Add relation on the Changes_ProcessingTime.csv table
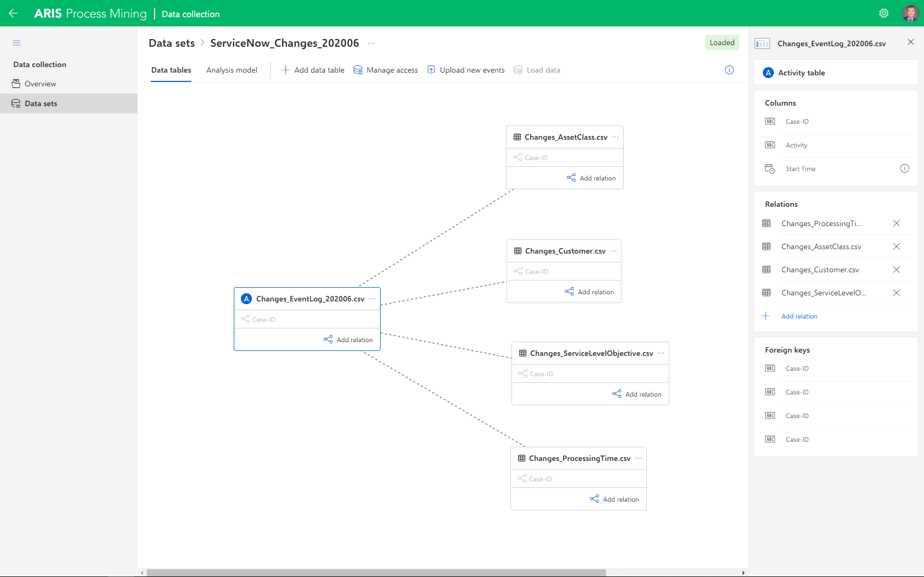The width and height of the screenshot is (924, 577). [x=614, y=499]
